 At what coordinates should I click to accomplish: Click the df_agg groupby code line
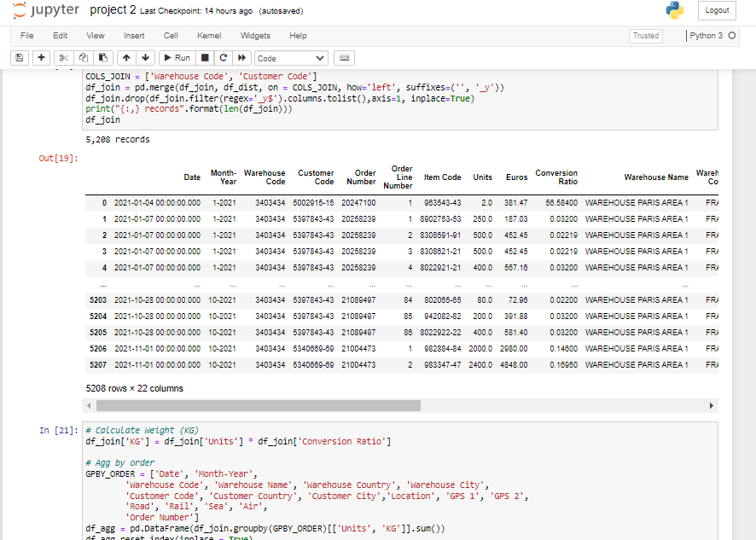point(265,529)
